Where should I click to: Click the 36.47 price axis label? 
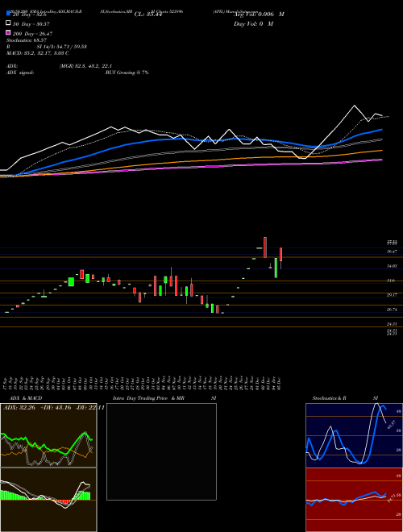(392, 251)
